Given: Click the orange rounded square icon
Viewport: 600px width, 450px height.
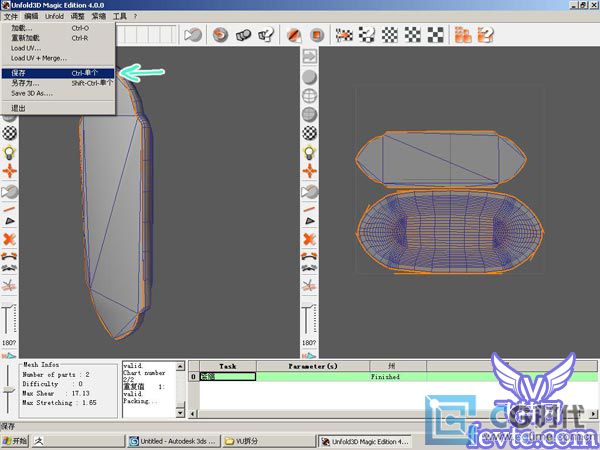Looking at the screenshot, I should pyautogui.click(x=316, y=35).
